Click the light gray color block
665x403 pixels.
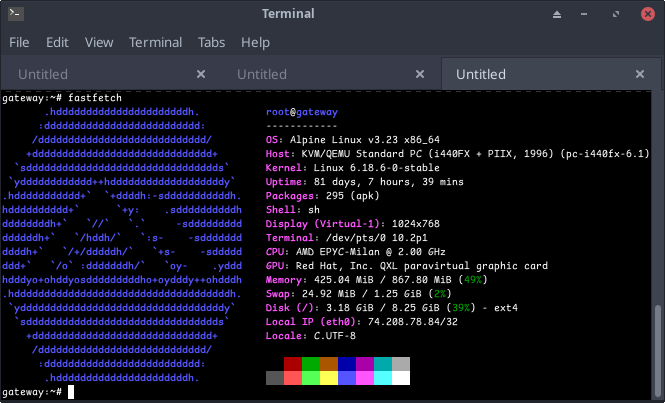pyautogui.click(x=401, y=364)
